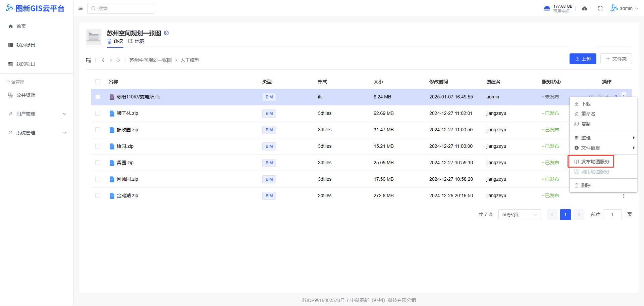The image size is (644, 306).
Task: Expand the 整理 submenu in context menu
Action: click(604, 138)
